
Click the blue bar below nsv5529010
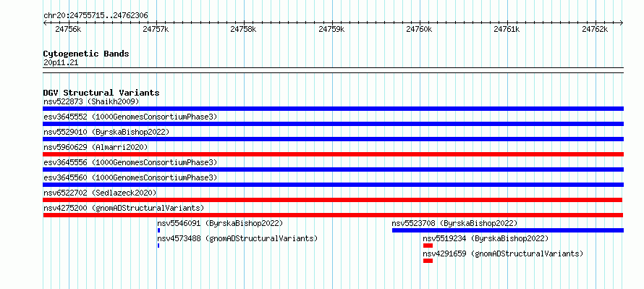(333, 139)
